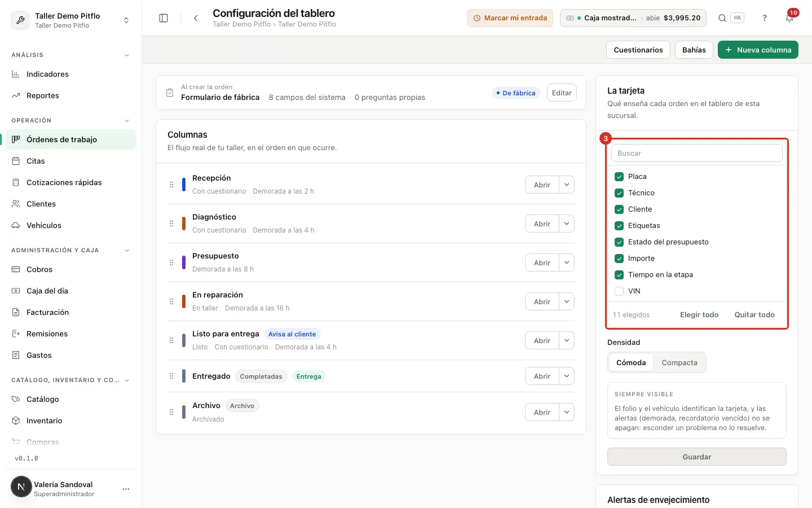Image resolution: width=812 pixels, height=508 pixels.
Task: Open the Taller Demo Pitflo workspace switcher
Action: coord(71,20)
